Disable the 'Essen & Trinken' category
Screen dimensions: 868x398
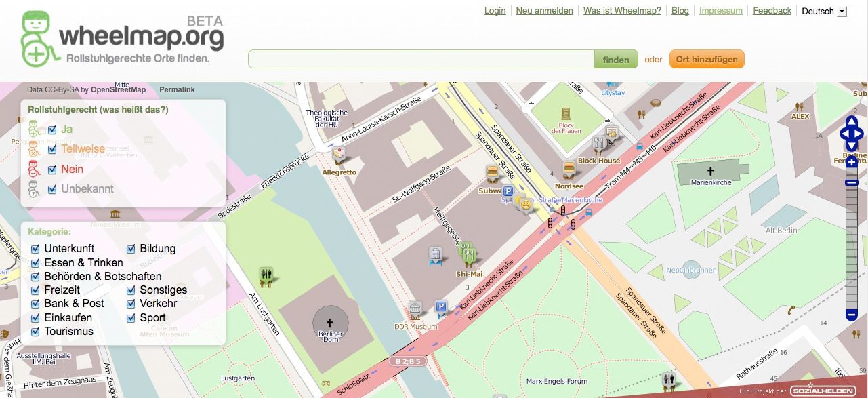[36, 263]
